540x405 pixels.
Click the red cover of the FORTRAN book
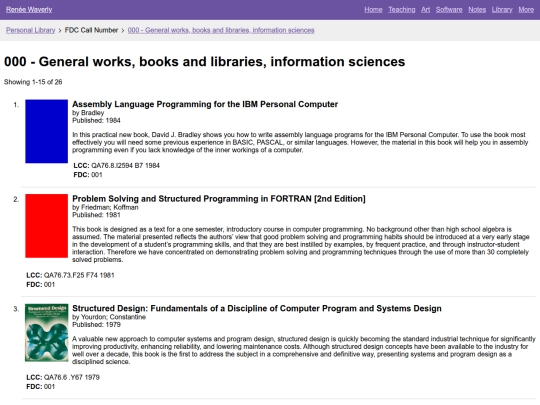pos(46,226)
